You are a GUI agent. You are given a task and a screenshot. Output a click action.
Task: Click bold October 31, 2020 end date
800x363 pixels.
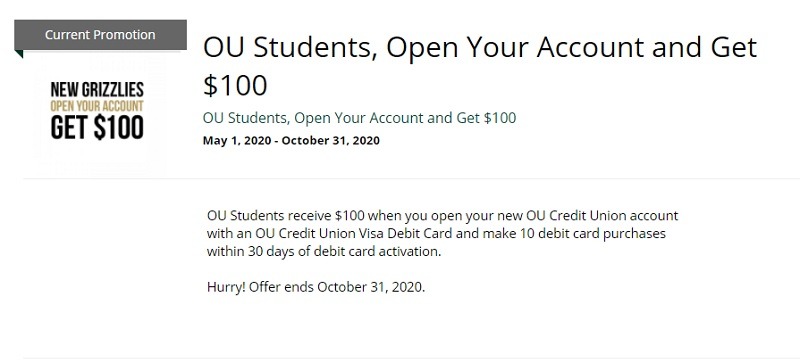click(330, 140)
